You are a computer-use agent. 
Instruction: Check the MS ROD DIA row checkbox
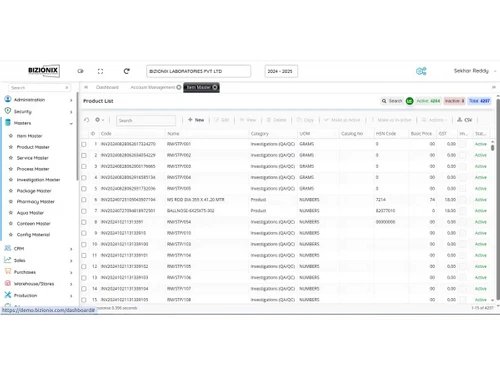(x=84, y=200)
